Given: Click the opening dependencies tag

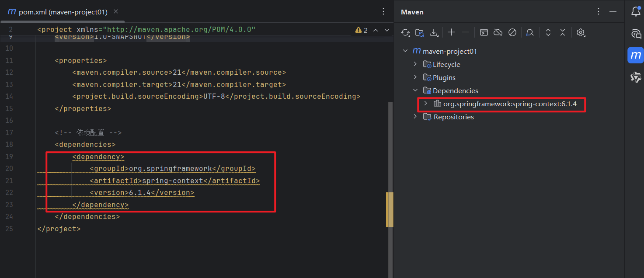Looking at the screenshot, I should [x=85, y=144].
